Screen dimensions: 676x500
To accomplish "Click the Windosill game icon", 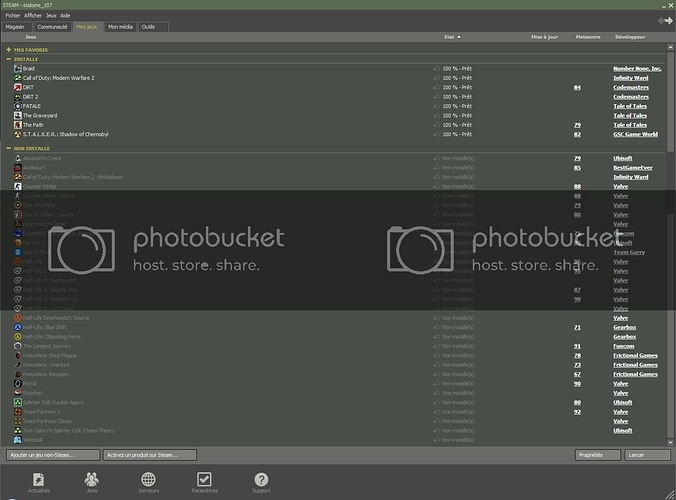I will point(18,440).
